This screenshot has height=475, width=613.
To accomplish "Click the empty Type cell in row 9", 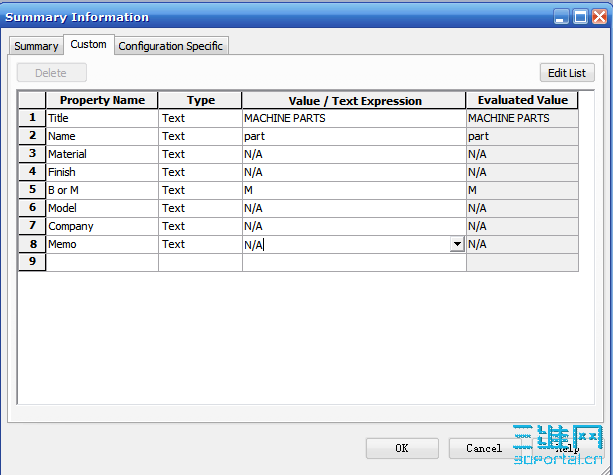I will pyautogui.click(x=201, y=262).
